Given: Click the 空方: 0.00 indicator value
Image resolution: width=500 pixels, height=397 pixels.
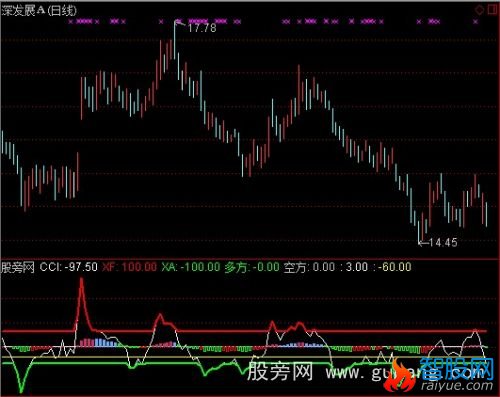Looking at the screenshot, I should tap(310, 267).
